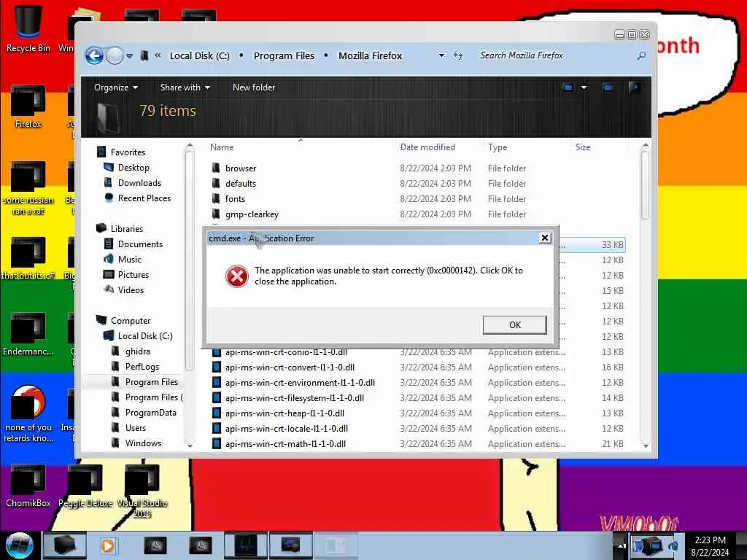Click the search magnifier icon

[x=641, y=55]
